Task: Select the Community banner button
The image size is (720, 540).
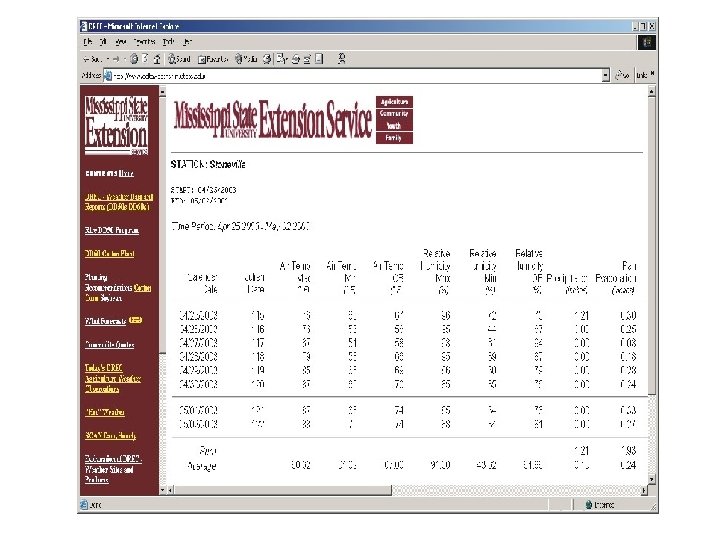Action: 394,113
